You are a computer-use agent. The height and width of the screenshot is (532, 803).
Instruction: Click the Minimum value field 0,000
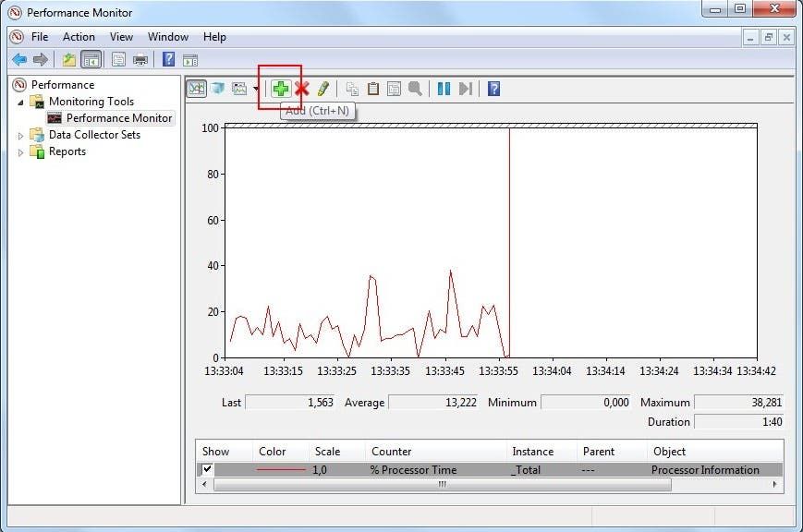pos(586,403)
